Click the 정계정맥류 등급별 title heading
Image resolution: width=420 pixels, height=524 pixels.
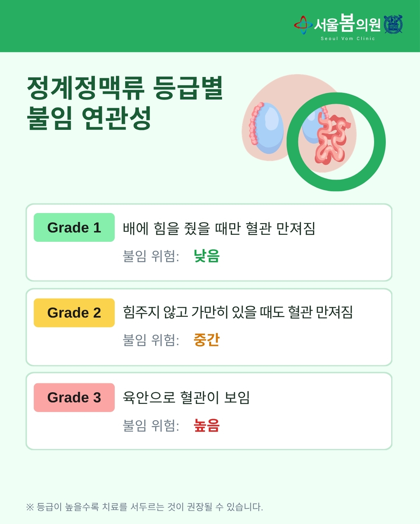[x=125, y=88]
